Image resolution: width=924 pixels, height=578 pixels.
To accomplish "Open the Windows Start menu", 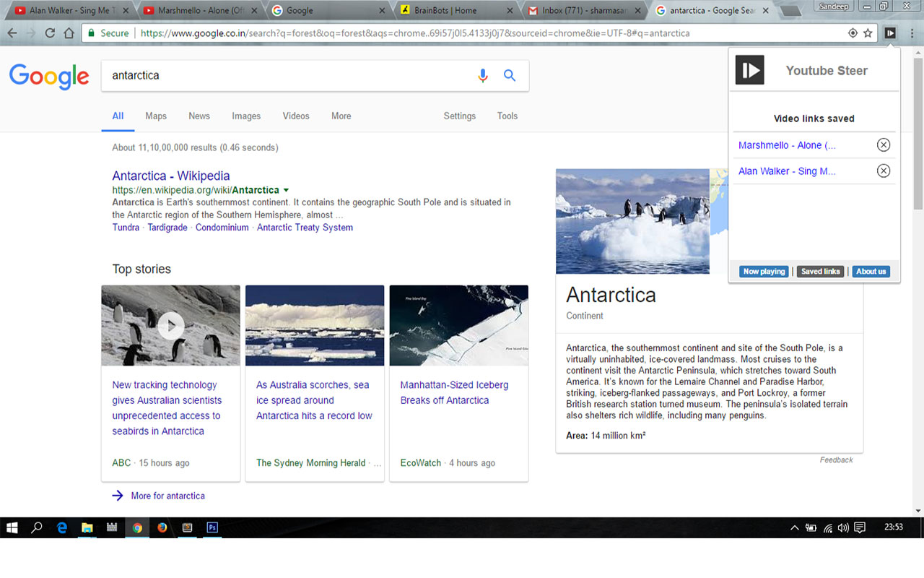I will (x=12, y=527).
